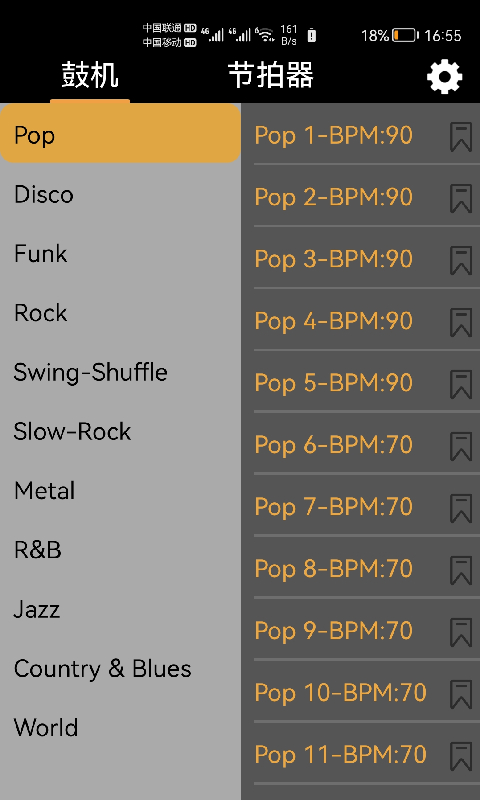
Task: Tap bookmark icon beside Pop 6-BPM:70
Action: (x=461, y=446)
